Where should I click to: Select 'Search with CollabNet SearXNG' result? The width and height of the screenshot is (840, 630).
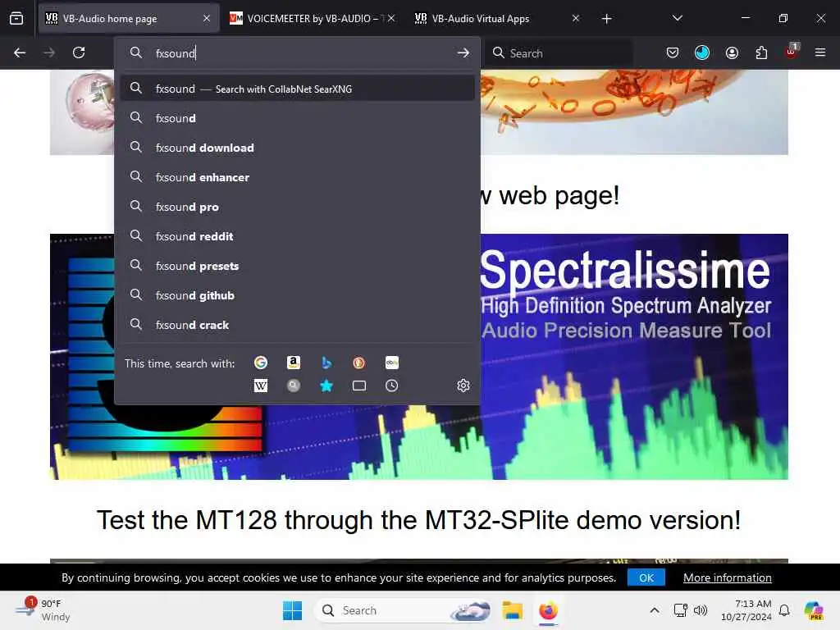pos(297,89)
